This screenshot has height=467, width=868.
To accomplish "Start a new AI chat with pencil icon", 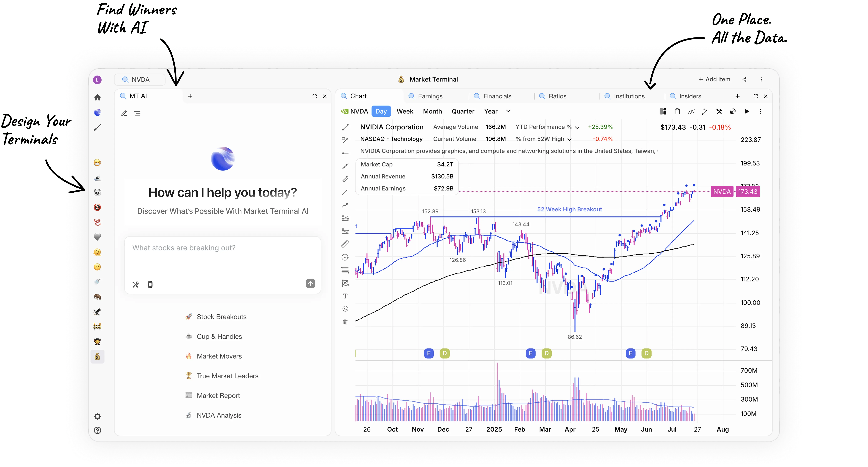I will coord(124,113).
